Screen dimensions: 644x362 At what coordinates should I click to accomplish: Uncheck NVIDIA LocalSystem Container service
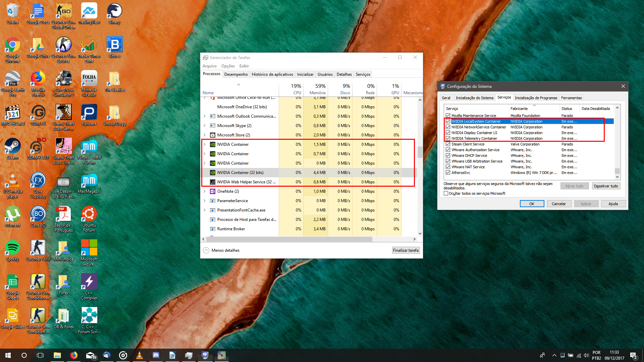tap(448, 121)
